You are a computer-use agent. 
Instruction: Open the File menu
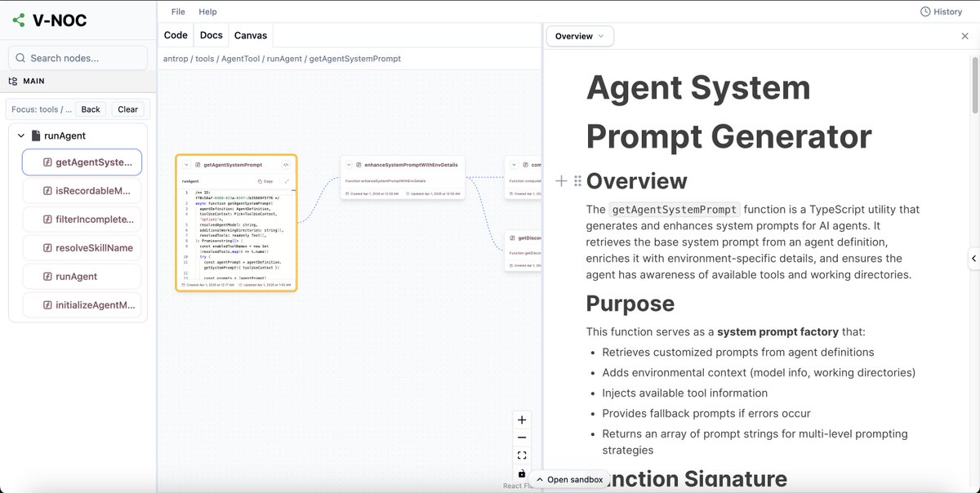pos(178,11)
